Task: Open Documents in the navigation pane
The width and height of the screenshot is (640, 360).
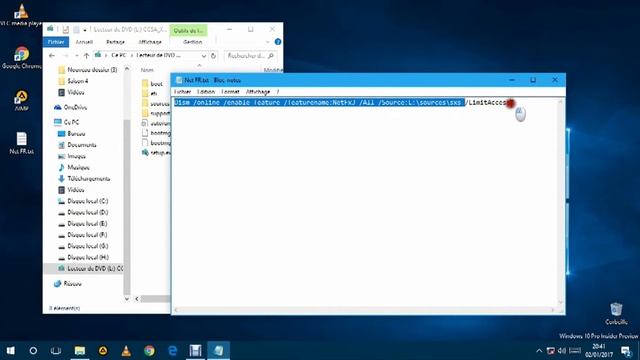Action: (x=77, y=145)
